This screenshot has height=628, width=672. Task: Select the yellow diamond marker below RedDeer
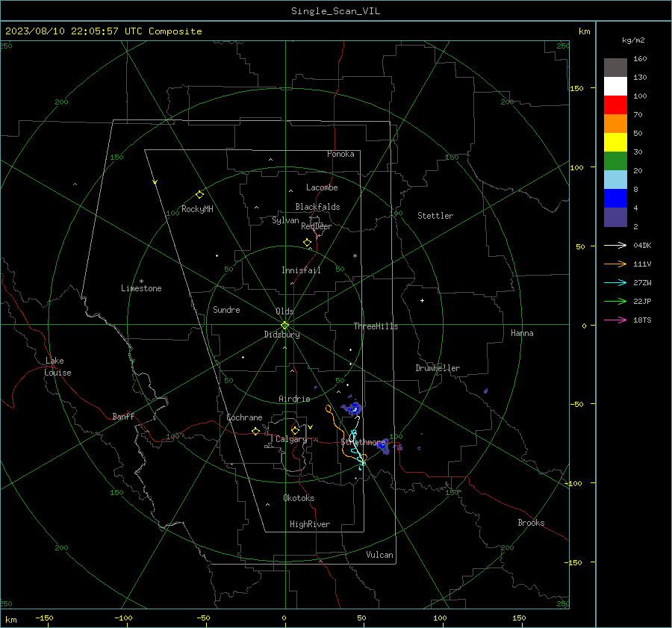307,243
